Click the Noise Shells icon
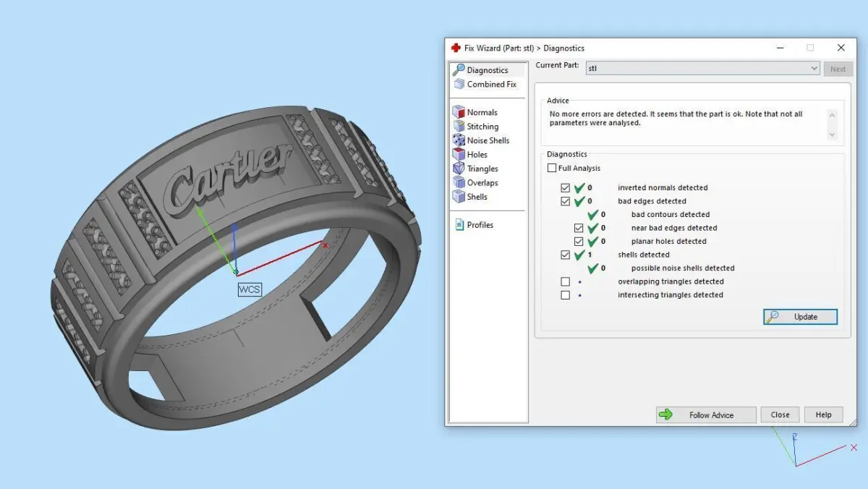Viewport: 868px width, 489px height. [459, 140]
